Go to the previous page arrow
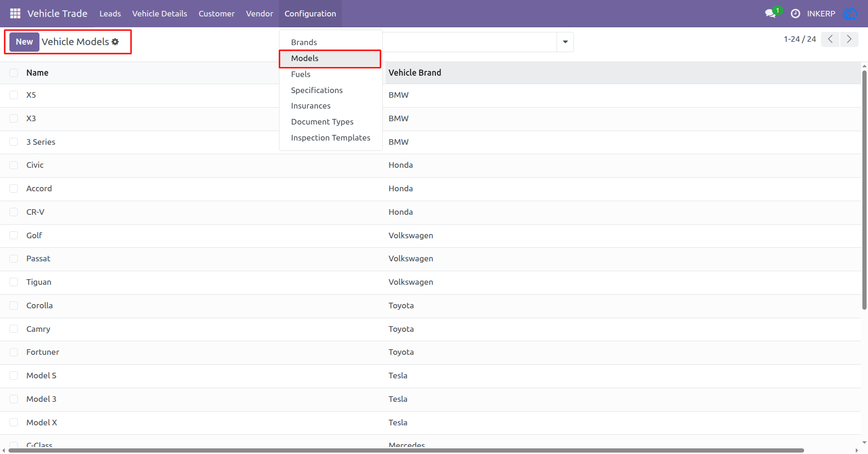The image size is (868, 454). coord(830,39)
